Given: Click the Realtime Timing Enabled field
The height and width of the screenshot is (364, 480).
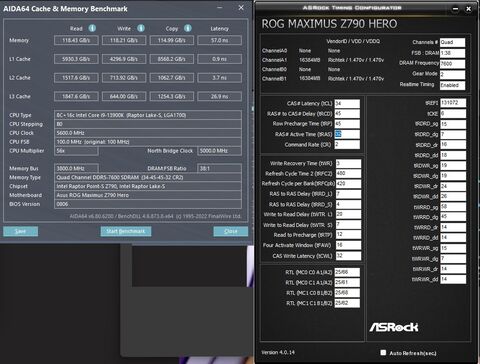Looking at the screenshot, I should click(x=452, y=85).
